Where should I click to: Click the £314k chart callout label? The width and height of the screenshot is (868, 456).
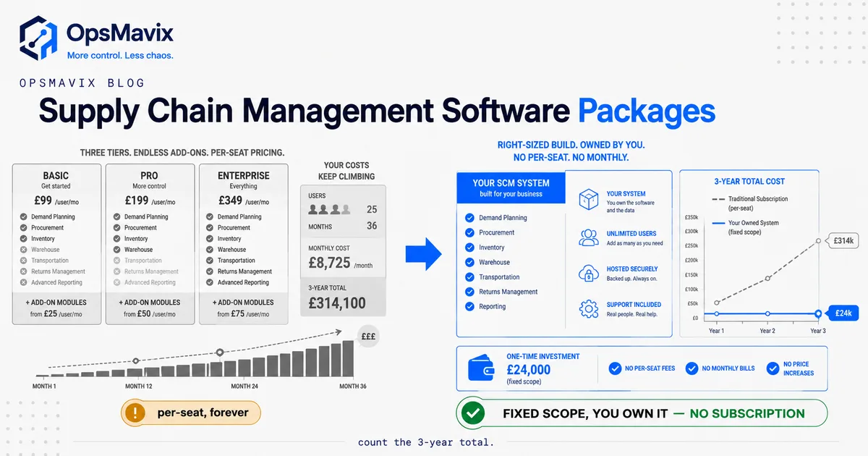(843, 240)
